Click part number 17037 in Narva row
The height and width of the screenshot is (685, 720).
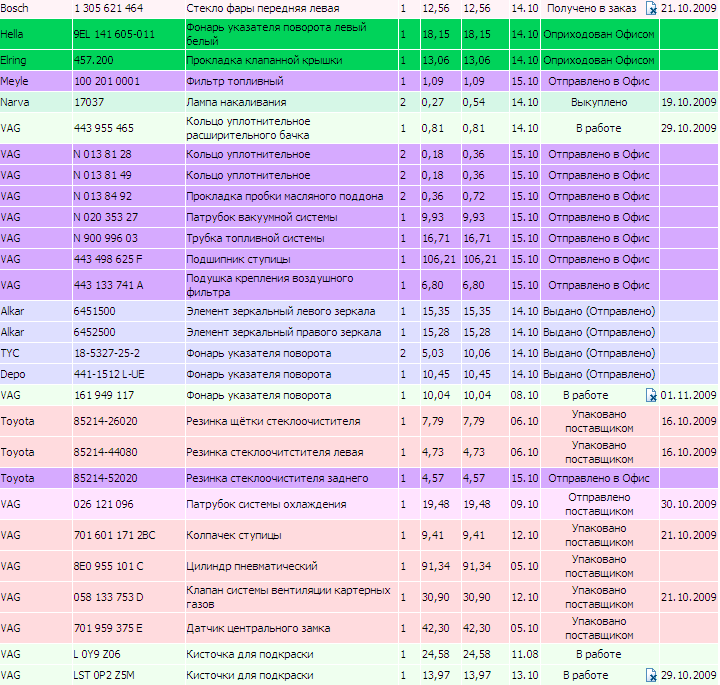pos(89,102)
